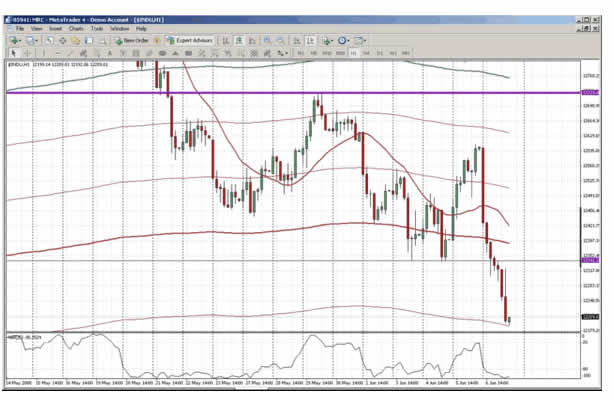
Task: Switch timeframe to W1
Action: [x=393, y=53]
